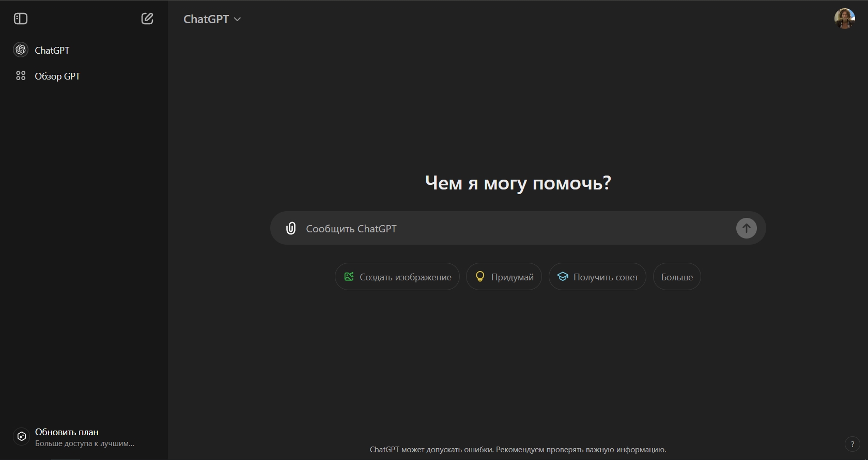868x460 pixels.
Task: Choose the Придумай suggestion
Action: [x=504, y=277]
